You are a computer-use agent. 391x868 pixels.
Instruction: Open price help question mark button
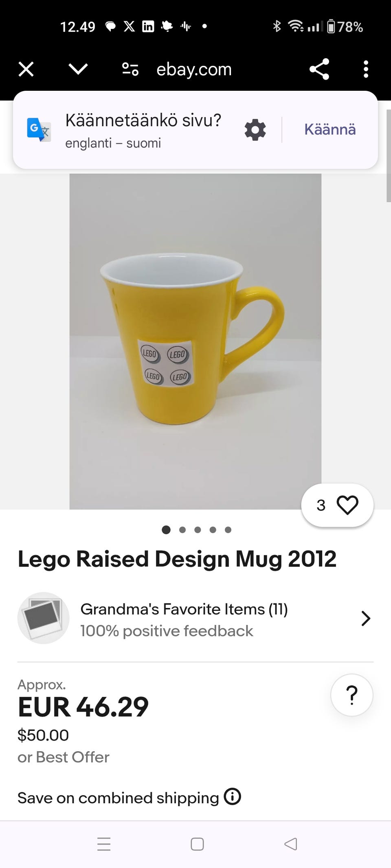[351, 695]
